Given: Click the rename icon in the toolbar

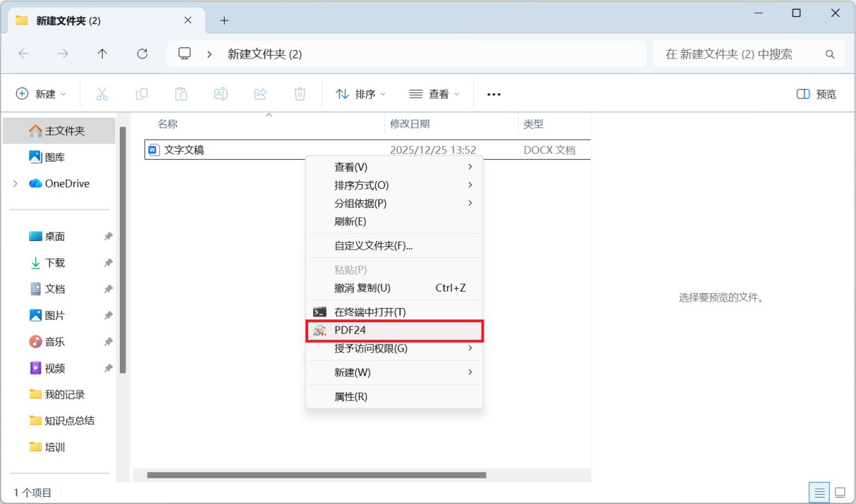Looking at the screenshot, I should [220, 93].
